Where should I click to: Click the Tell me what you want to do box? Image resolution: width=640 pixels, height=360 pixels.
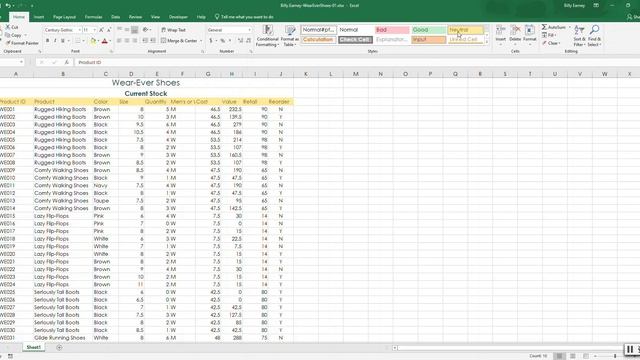coord(244,17)
